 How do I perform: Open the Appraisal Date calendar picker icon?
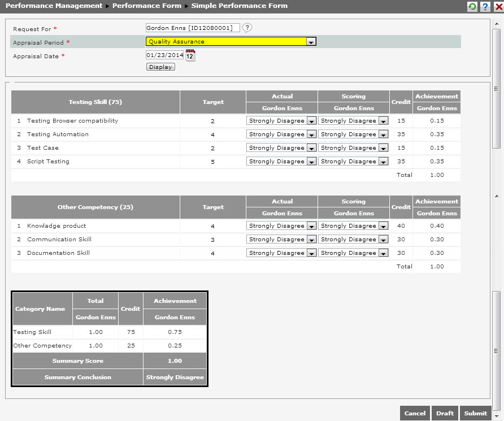(190, 55)
